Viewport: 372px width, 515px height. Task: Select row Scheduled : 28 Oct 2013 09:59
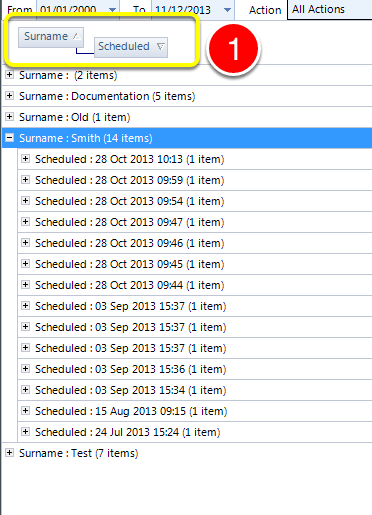(195, 180)
